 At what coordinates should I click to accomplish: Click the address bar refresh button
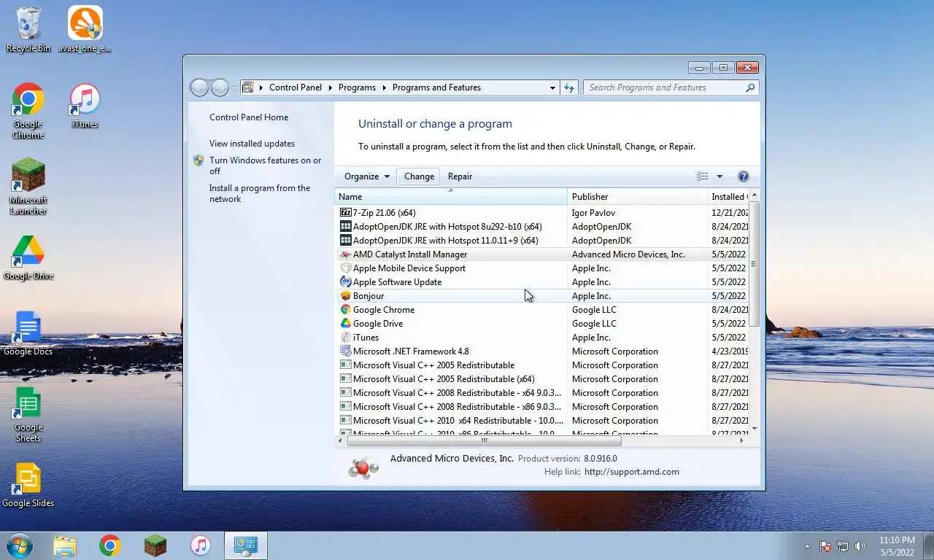click(570, 87)
